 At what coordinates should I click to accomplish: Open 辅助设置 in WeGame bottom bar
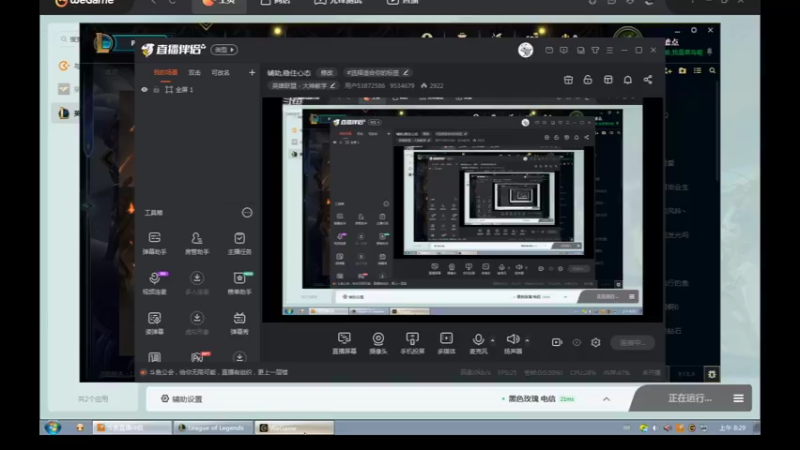pos(182,399)
